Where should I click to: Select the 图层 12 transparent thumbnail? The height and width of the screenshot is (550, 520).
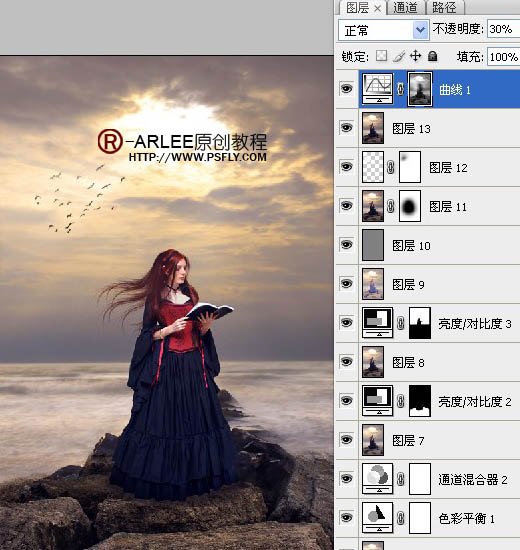click(x=373, y=167)
